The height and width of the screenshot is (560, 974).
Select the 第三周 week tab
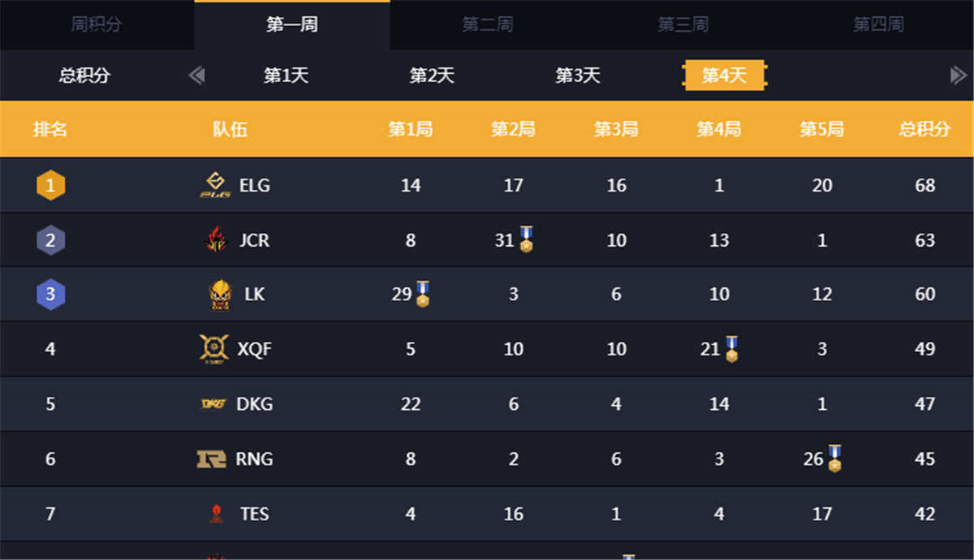[x=683, y=24]
